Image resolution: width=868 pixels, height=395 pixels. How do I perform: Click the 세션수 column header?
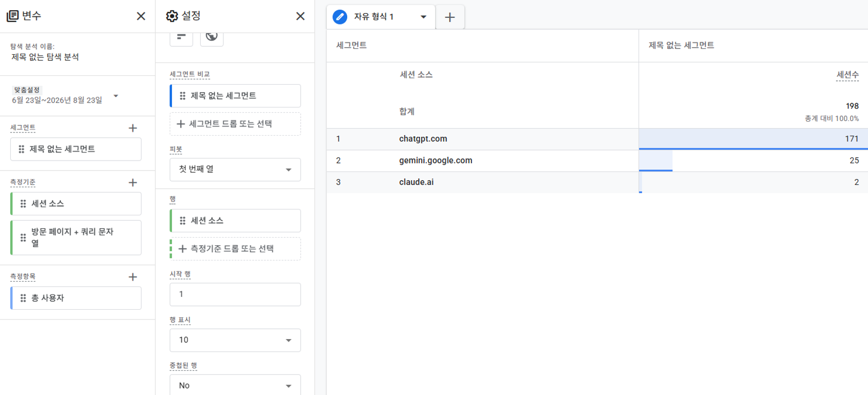coord(847,75)
